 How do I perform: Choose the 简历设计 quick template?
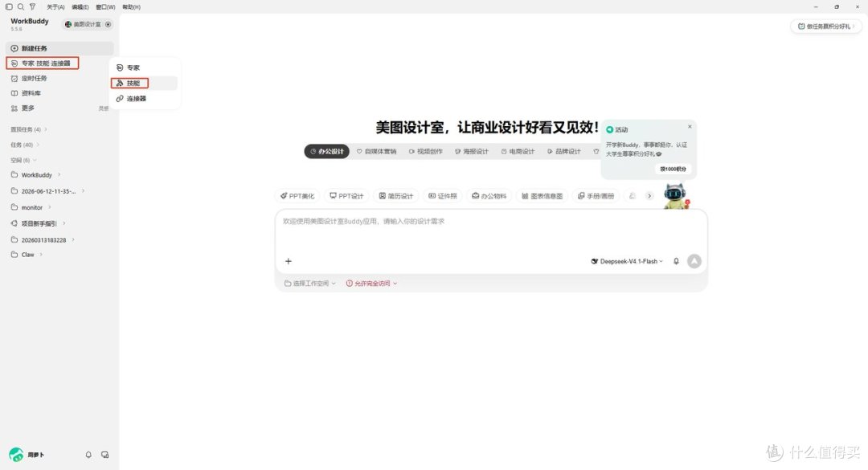[x=395, y=196]
